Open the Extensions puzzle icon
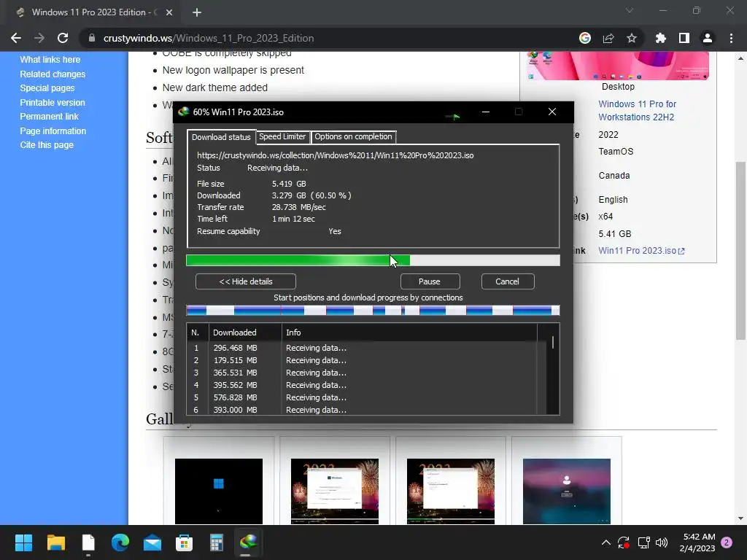The image size is (747, 560). tap(661, 38)
